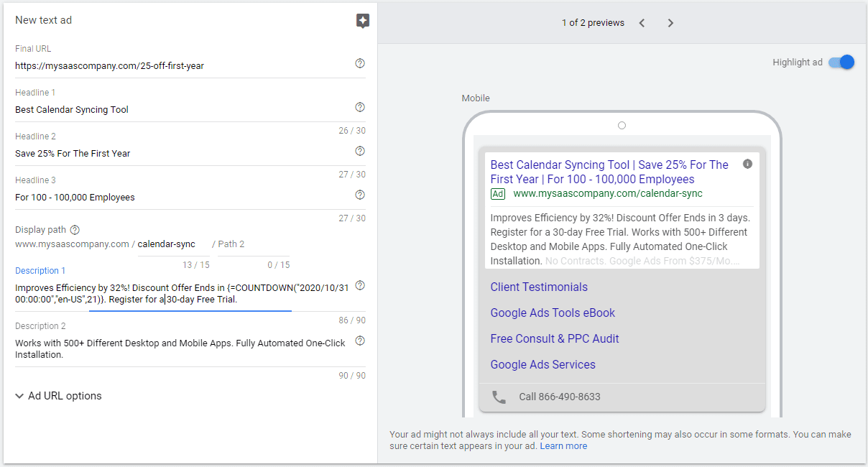Click into Description 1 text area
The image size is (868, 467).
183,293
